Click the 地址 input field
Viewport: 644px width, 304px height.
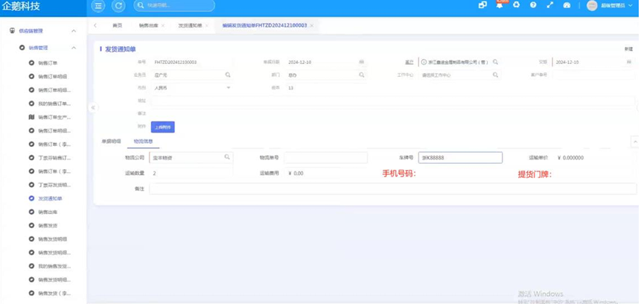[392, 101]
